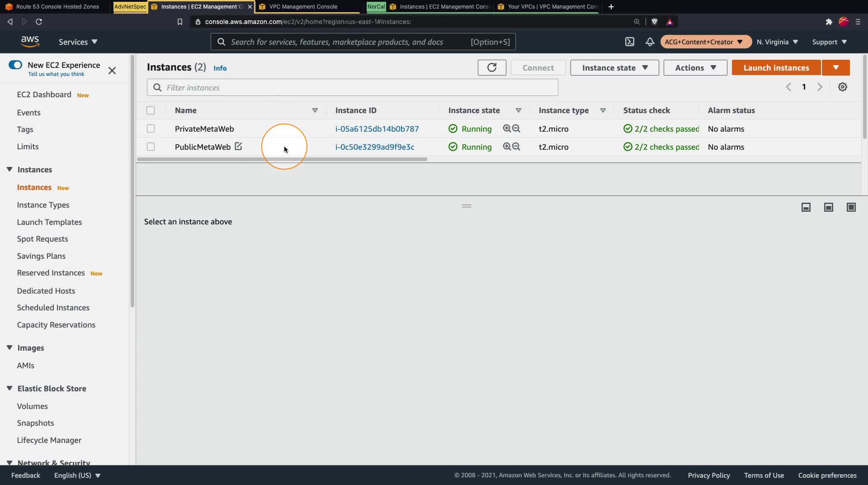Open AWS CloudShell icon
This screenshot has width=868, height=485.
click(x=630, y=42)
